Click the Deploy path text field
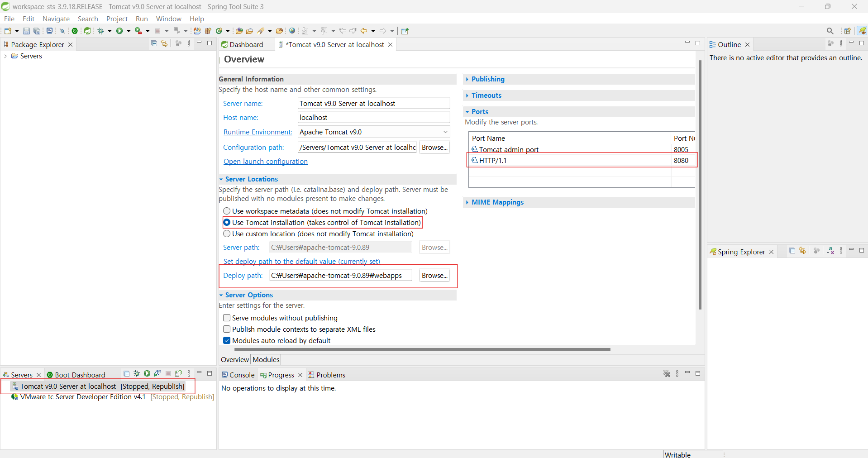868x458 pixels. click(341, 276)
